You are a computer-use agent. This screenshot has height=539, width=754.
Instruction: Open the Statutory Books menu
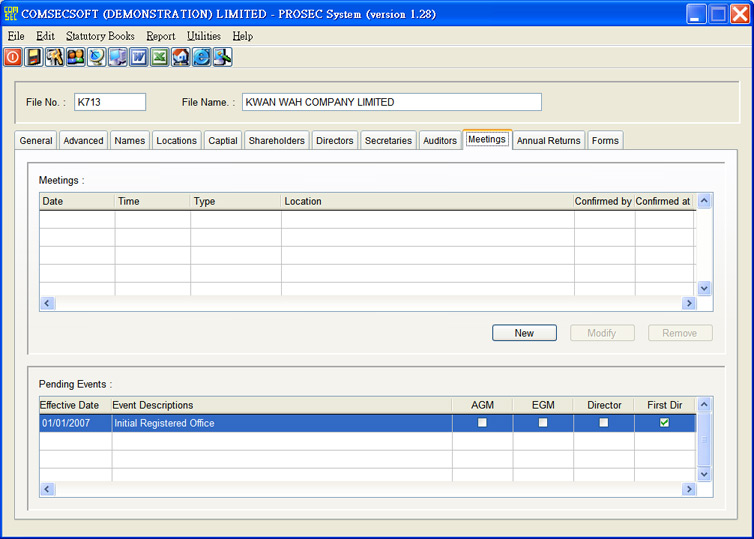(100, 36)
